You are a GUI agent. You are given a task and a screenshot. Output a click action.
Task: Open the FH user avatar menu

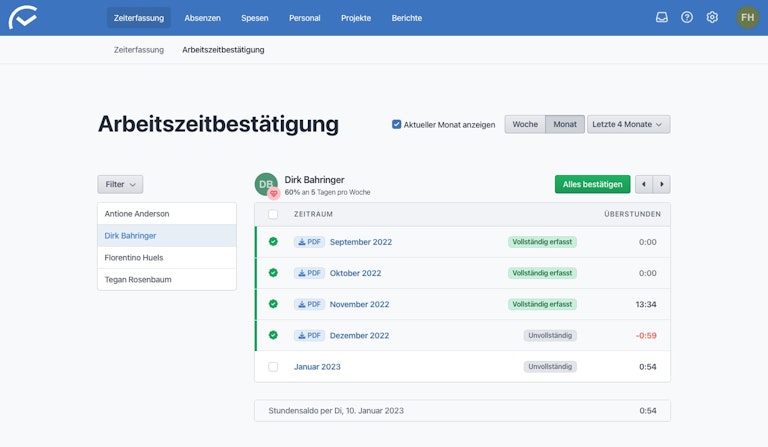pyautogui.click(x=747, y=18)
